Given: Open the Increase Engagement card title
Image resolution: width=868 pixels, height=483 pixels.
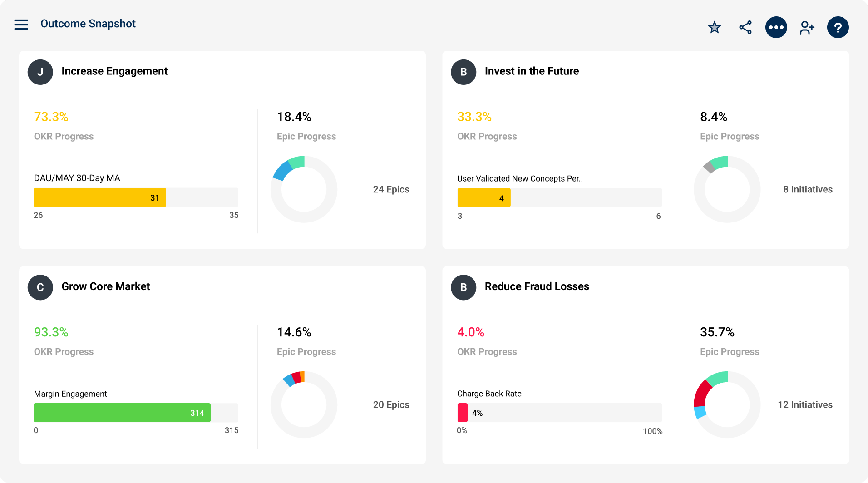Looking at the screenshot, I should point(114,71).
